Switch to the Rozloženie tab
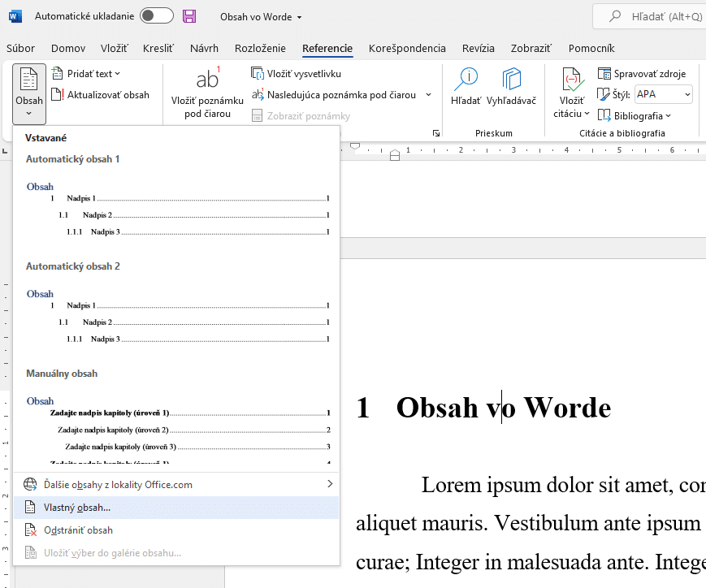The width and height of the screenshot is (706, 588). 260,48
